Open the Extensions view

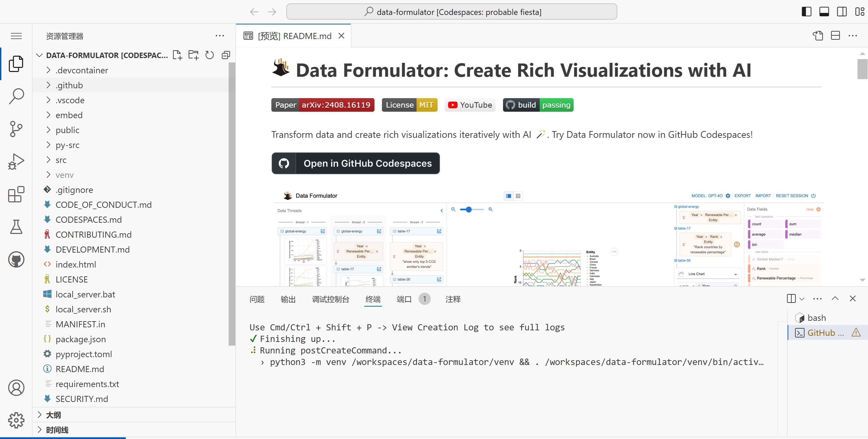(x=16, y=194)
